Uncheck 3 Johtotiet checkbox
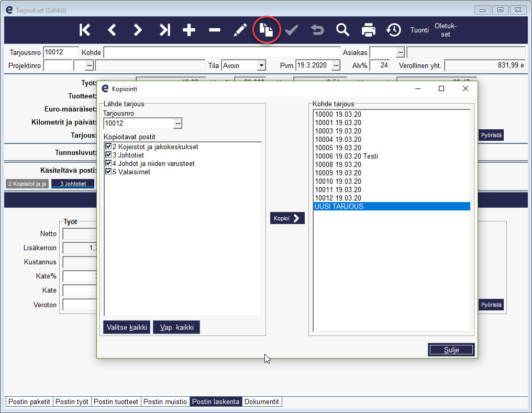 [x=108, y=155]
